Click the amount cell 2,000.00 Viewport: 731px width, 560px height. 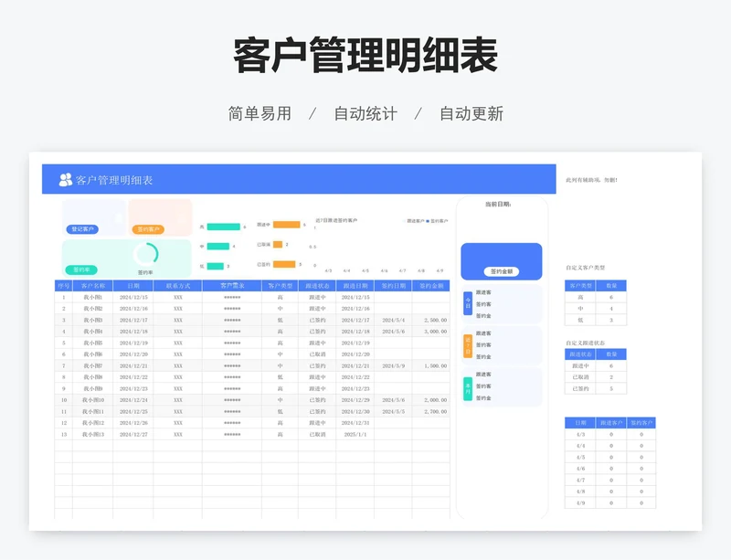pyautogui.click(x=431, y=399)
